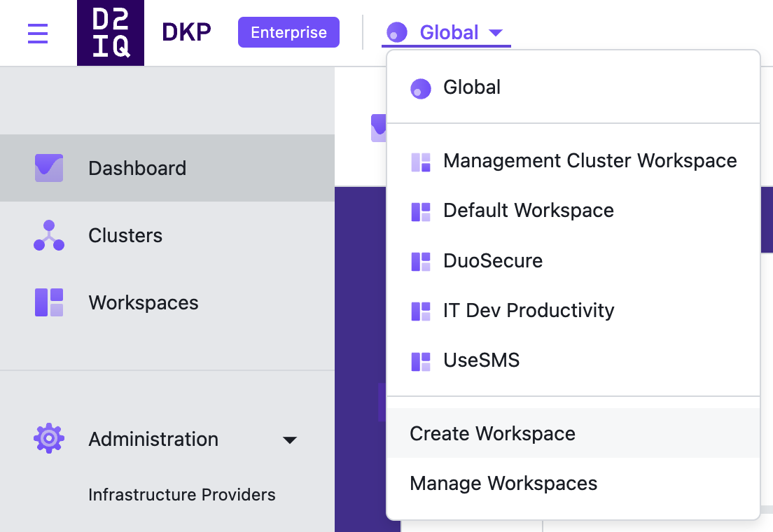Switch to IT Dev Productivity workspace
The image size is (773, 532).
point(573,310)
